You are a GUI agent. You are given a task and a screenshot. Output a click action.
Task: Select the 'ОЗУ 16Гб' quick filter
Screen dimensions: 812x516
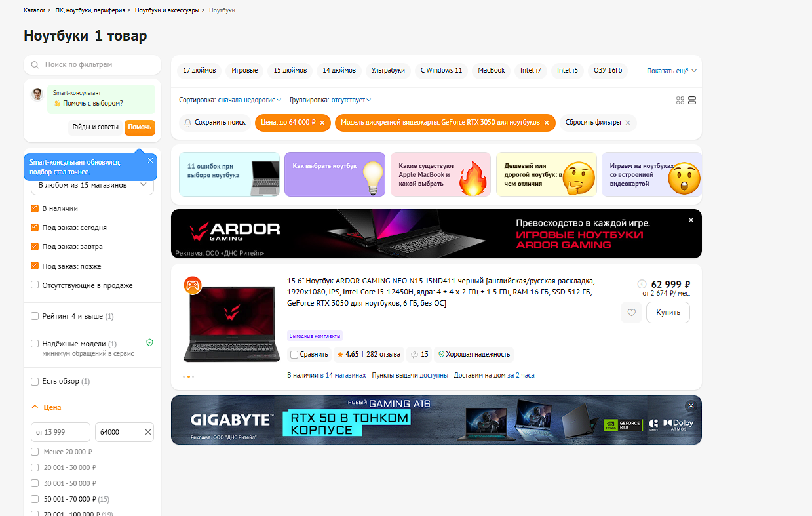[x=608, y=71]
